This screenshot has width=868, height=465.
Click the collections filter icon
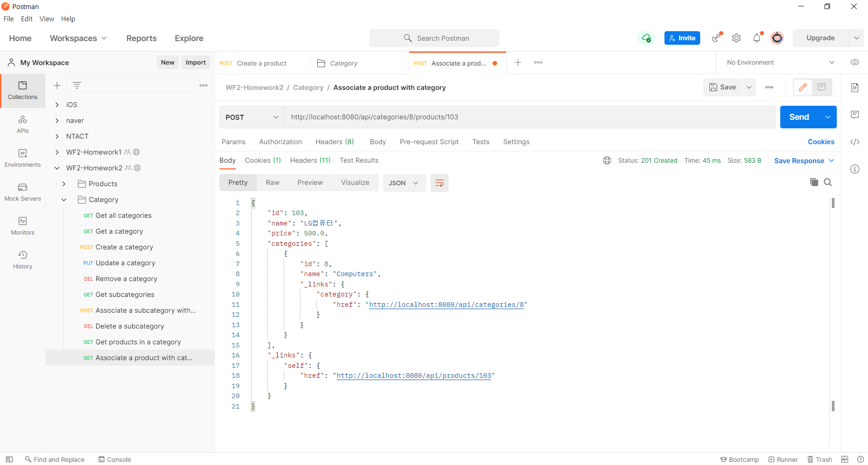click(77, 85)
